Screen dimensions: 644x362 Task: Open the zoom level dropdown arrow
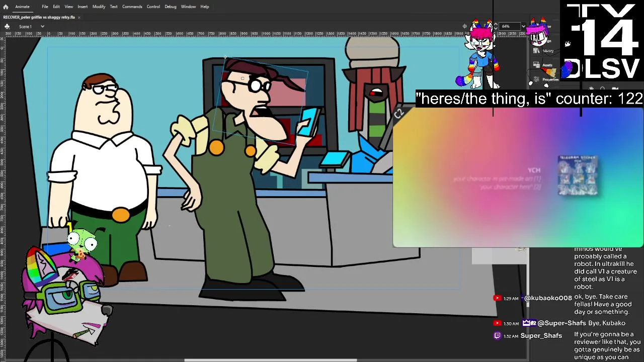click(523, 26)
